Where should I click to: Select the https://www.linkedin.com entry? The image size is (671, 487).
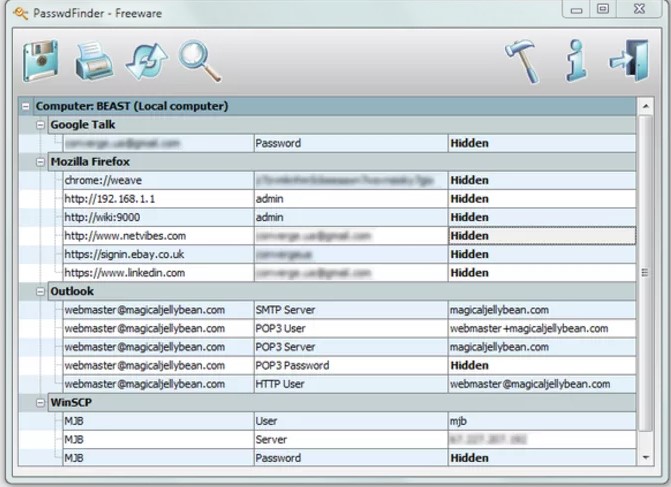[x=158, y=273]
